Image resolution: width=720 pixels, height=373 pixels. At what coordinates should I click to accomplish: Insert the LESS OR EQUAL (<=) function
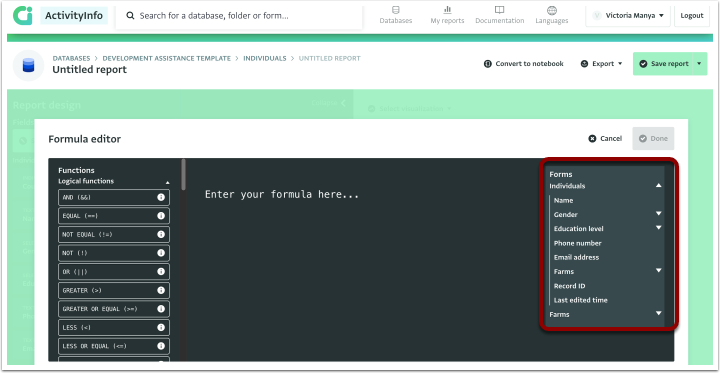(114, 346)
